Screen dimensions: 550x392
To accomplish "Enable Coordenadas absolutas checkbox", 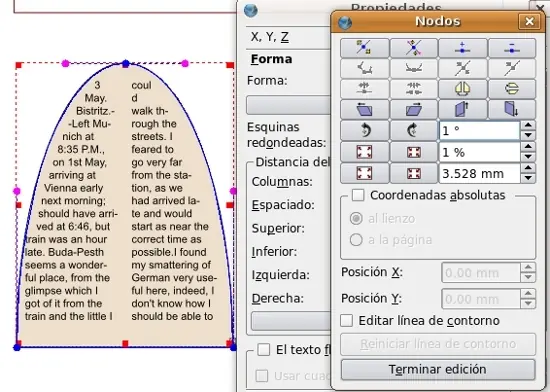I will coord(358,195).
